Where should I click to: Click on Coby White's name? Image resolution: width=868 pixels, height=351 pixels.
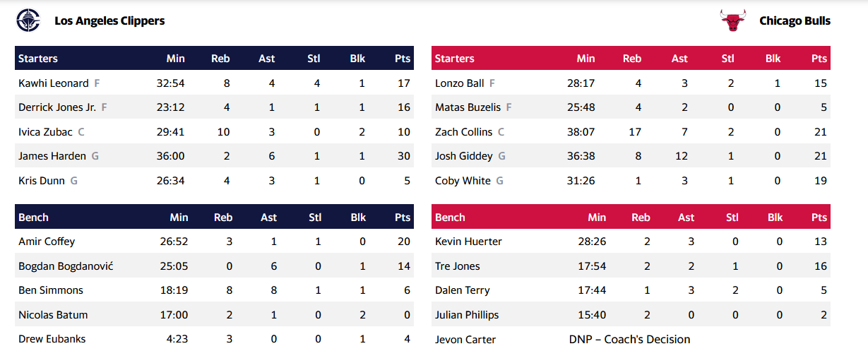tap(463, 181)
